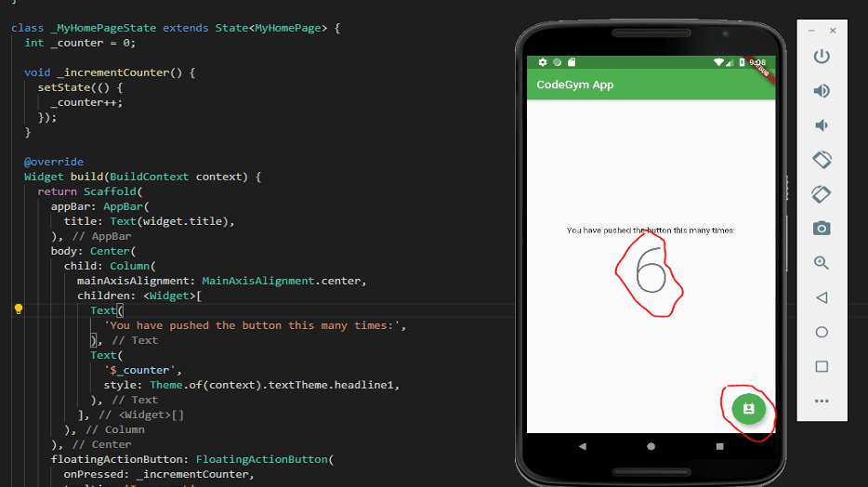Click the home circle in emulator toolbar
868x487 pixels.
pyautogui.click(x=822, y=332)
